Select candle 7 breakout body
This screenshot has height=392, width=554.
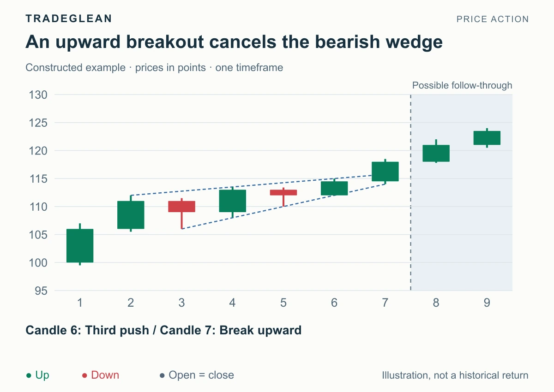[x=385, y=172]
